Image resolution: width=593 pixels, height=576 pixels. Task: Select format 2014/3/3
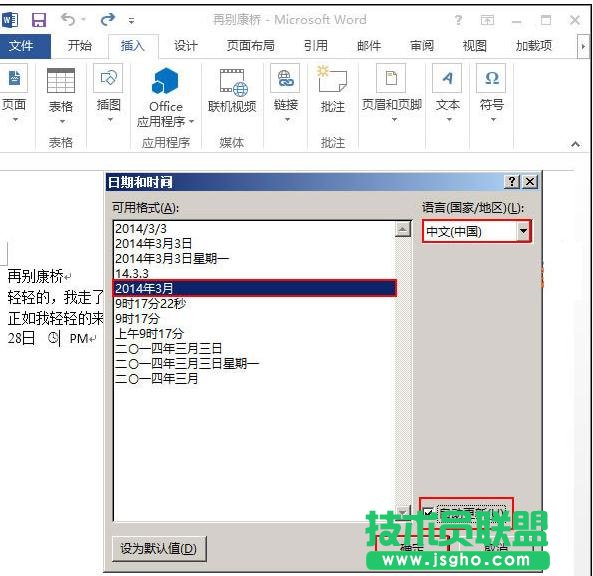point(254,228)
